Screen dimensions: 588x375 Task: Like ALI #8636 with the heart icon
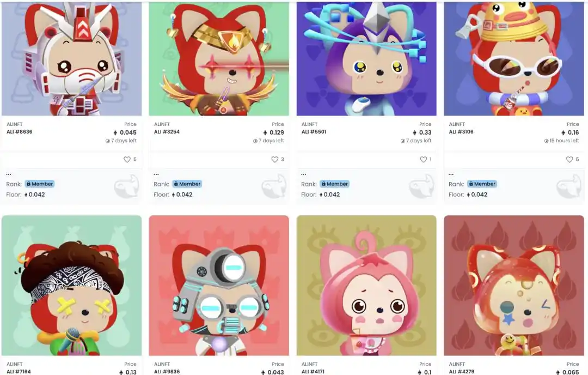click(x=127, y=160)
